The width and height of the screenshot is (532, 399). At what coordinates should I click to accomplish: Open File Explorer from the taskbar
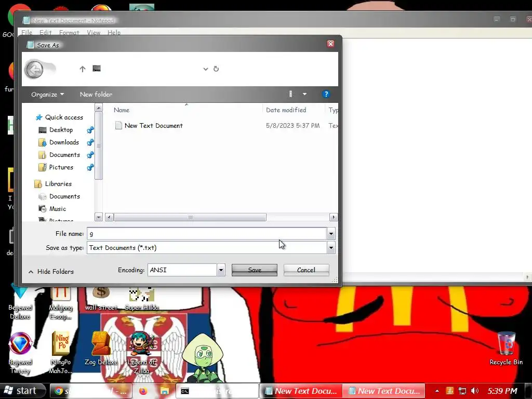coord(165,391)
